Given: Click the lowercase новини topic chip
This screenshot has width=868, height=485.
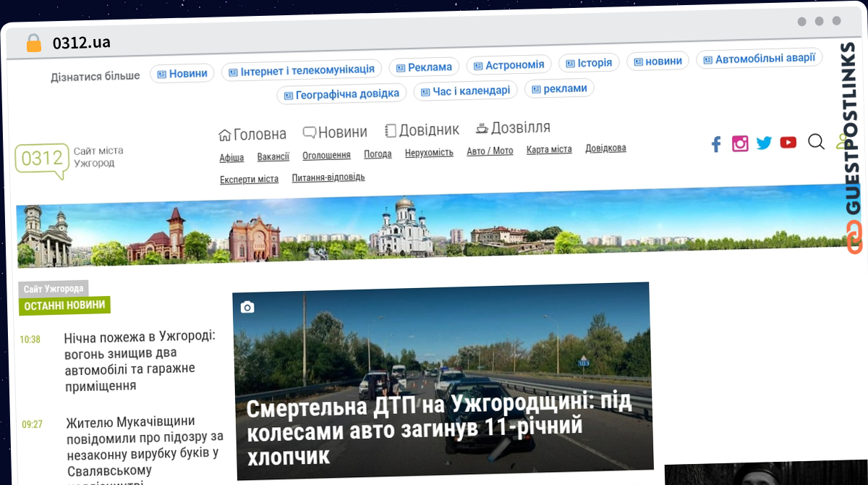Looking at the screenshot, I should click(658, 61).
